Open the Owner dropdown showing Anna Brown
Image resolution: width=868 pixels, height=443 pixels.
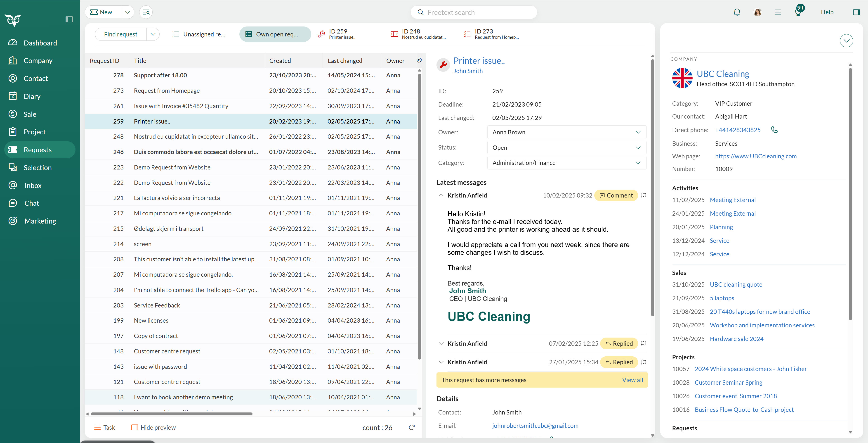coord(566,132)
